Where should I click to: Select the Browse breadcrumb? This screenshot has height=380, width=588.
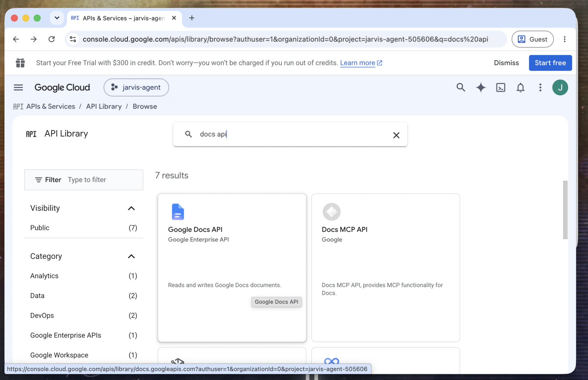(x=145, y=106)
